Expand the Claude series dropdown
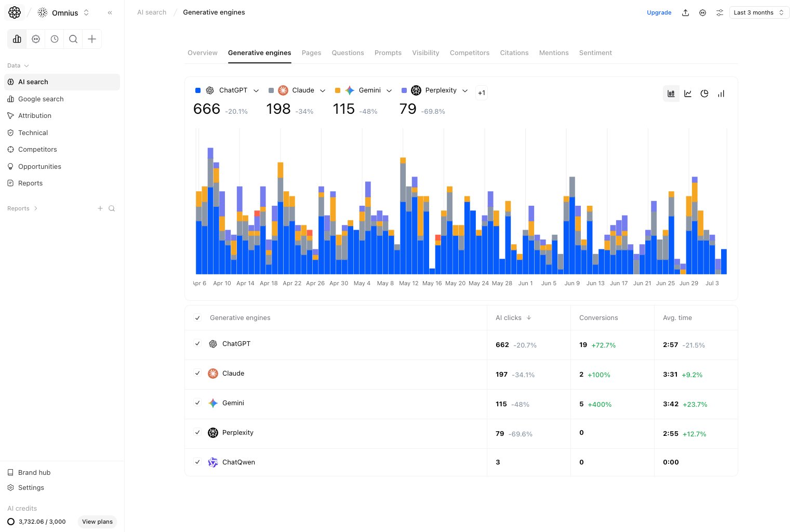 (323, 90)
